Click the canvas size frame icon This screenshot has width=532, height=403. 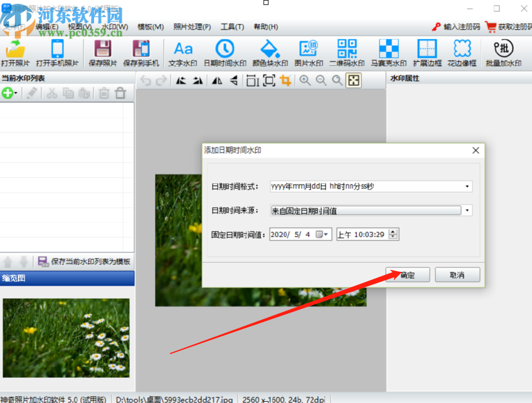point(269,80)
